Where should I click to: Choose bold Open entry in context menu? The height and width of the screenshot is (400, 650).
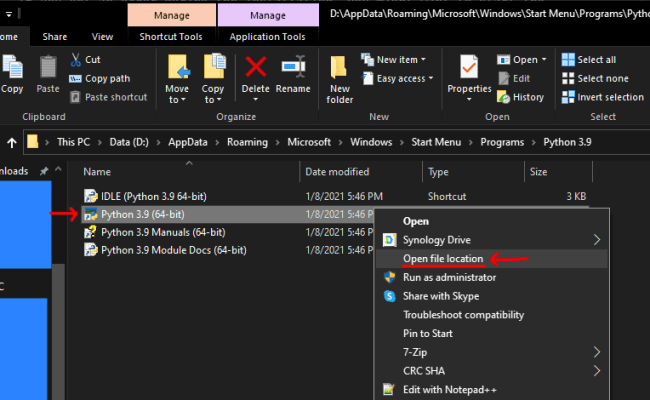(x=492, y=221)
